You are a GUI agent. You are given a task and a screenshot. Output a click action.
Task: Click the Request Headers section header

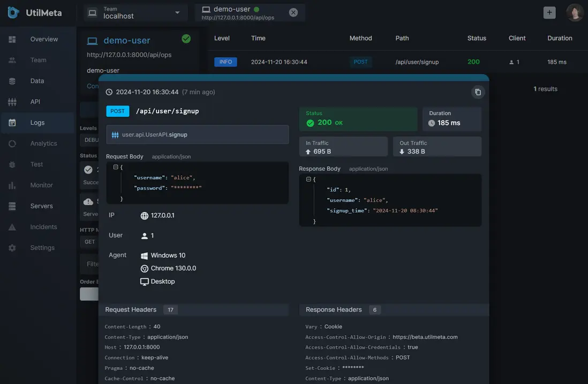131,310
